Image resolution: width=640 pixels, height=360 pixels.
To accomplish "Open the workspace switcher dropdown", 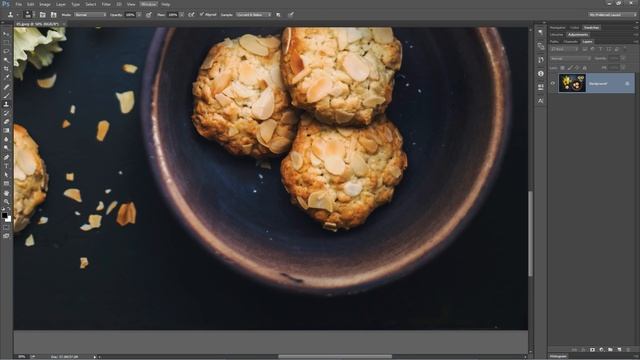I will (x=613, y=15).
